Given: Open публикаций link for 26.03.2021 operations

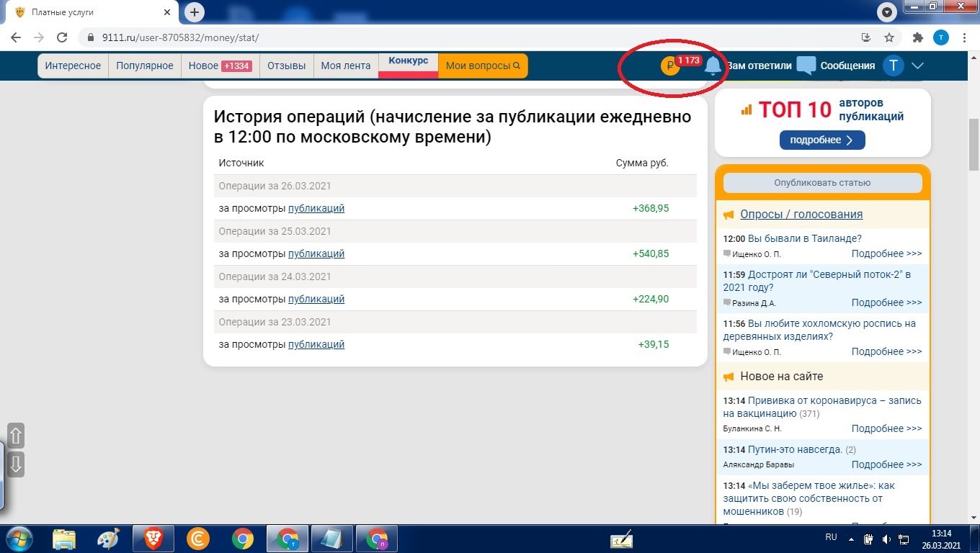Looking at the screenshot, I should 316,208.
